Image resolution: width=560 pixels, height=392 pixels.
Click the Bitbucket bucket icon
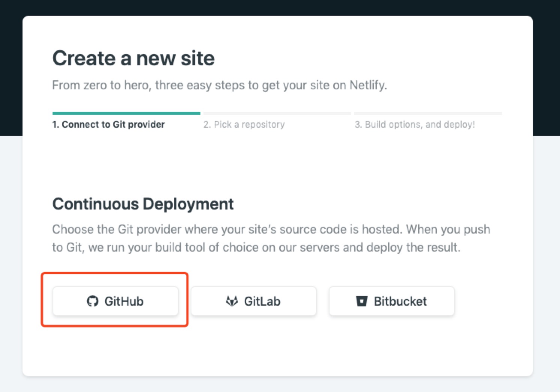click(361, 301)
